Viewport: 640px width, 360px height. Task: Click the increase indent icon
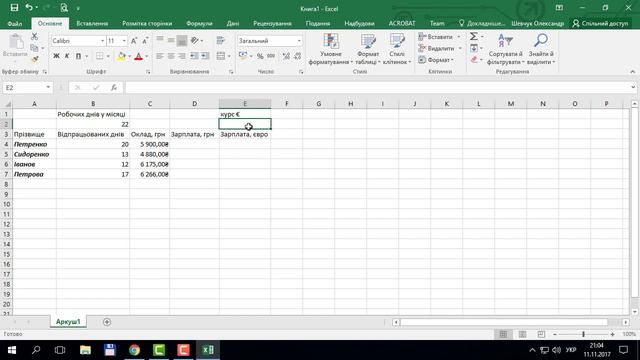(x=205, y=56)
